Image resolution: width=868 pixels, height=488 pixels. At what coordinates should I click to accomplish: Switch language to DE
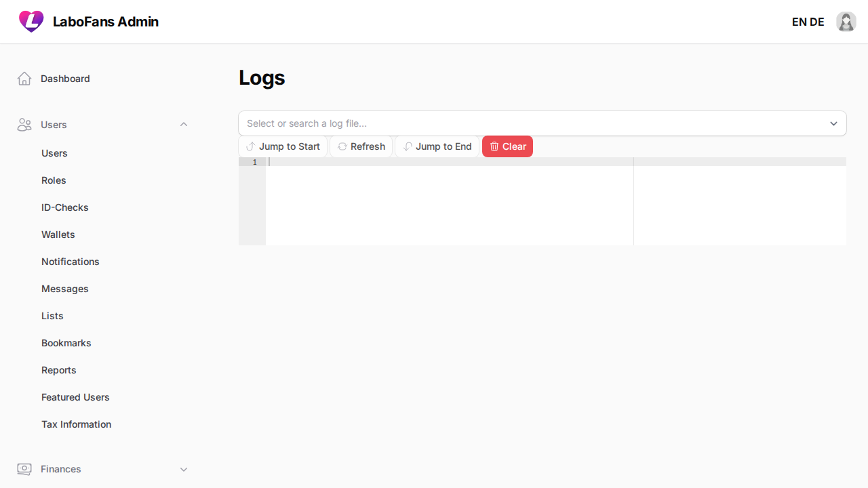point(816,22)
